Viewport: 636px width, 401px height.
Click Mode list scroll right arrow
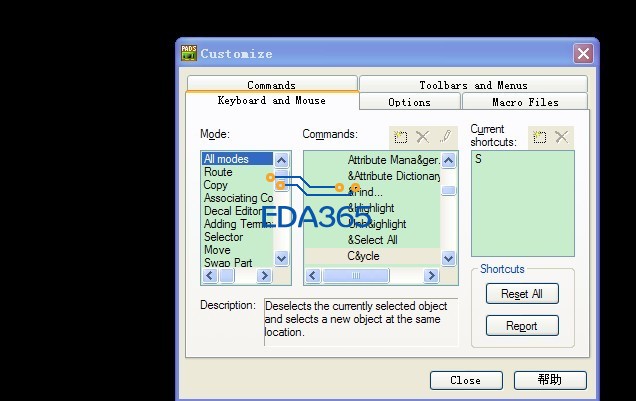264,276
